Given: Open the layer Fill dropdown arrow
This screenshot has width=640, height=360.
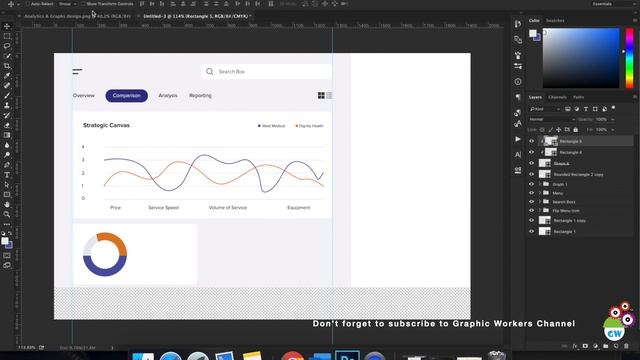Looking at the screenshot, I should pos(613,130).
